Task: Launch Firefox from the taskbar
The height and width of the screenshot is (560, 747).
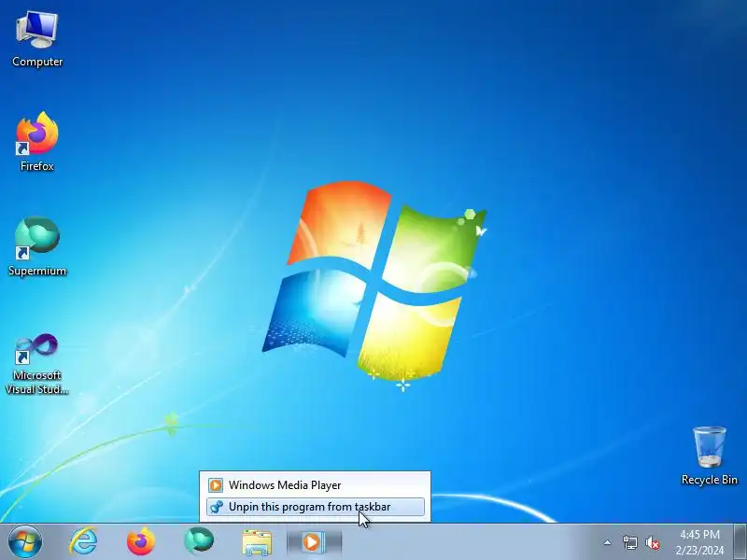Action: 141,541
